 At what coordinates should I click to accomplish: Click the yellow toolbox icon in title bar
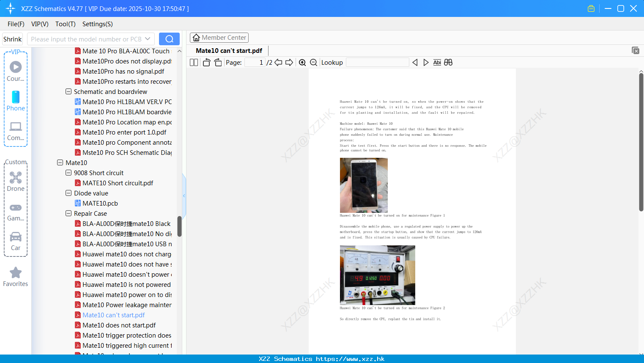[591, 8]
